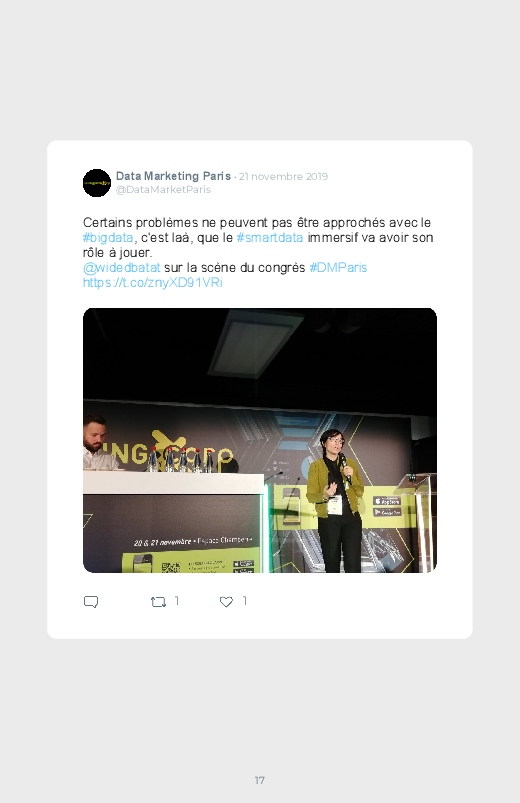The height and width of the screenshot is (803, 520).
Task: Click the Data Marketing Paris profile avatar
Action: tap(97, 183)
